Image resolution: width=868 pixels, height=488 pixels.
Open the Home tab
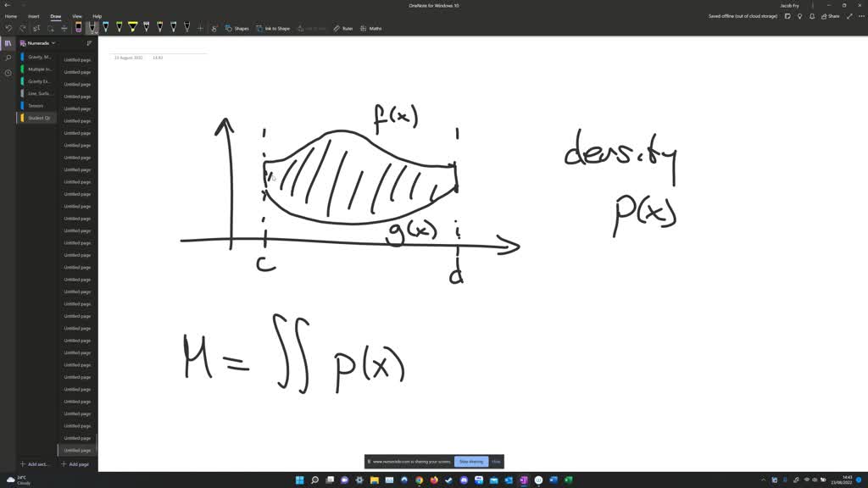10,16
